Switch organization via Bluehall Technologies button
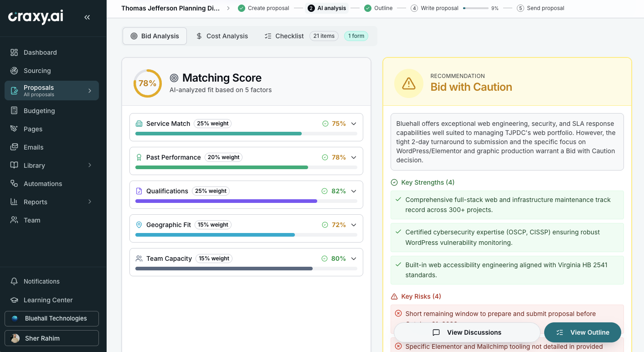This screenshot has height=352, width=644. [52, 319]
